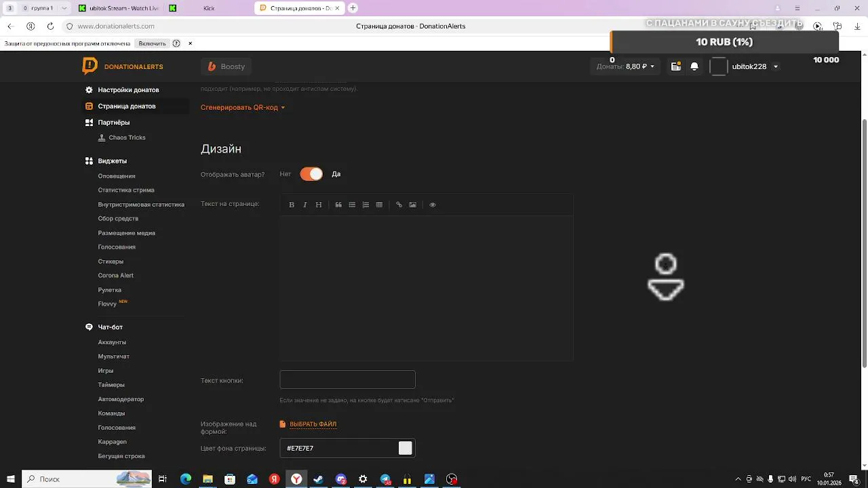This screenshot has height=488, width=868.
Task: Open 'Бегущая строка' sidebar item
Action: (x=121, y=456)
